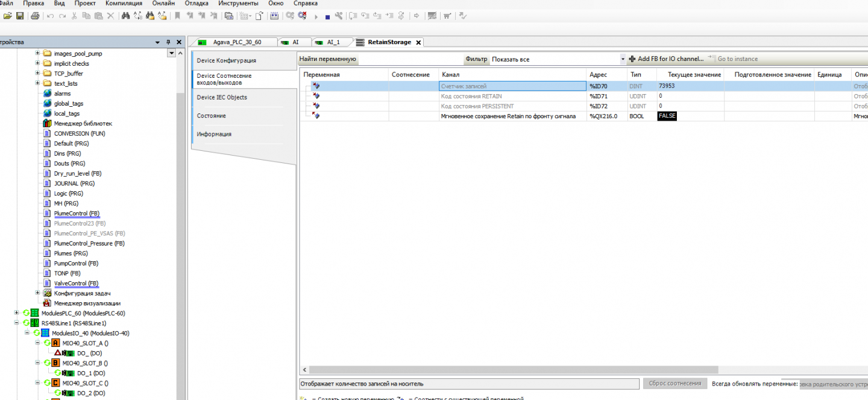Click the Toggle bookmark icon
Screen dimensions: 868x400
[x=178, y=16]
